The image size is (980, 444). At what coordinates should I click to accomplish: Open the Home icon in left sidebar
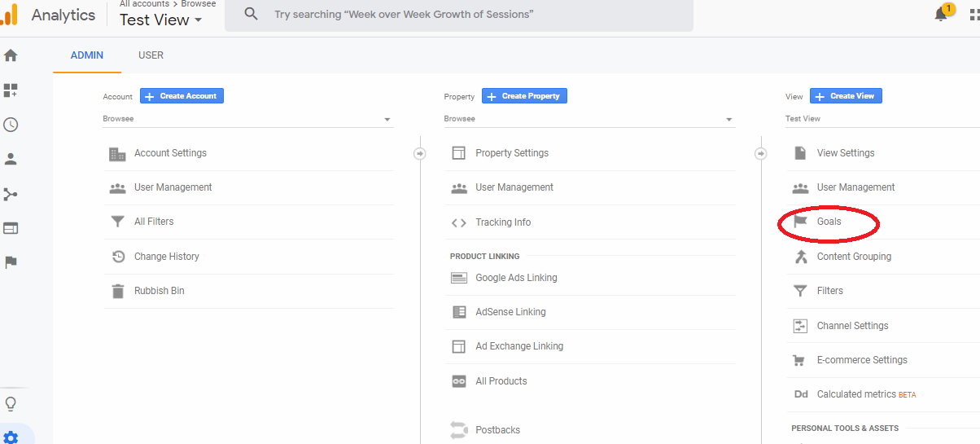11,55
